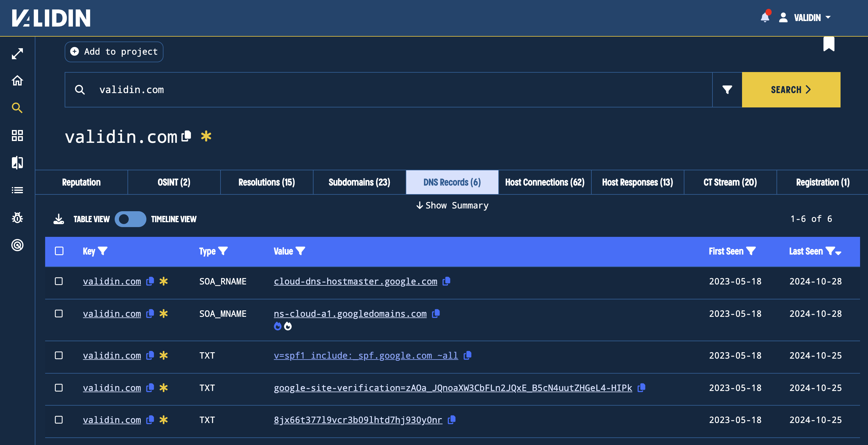Open the Registration (1) tab
The image size is (868, 445).
tap(823, 183)
